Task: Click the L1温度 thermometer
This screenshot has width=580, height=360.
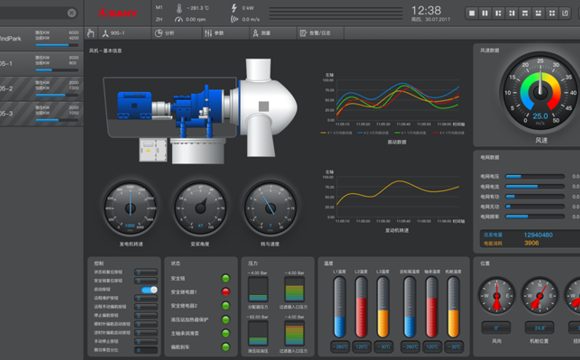Action: pos(339,307)
